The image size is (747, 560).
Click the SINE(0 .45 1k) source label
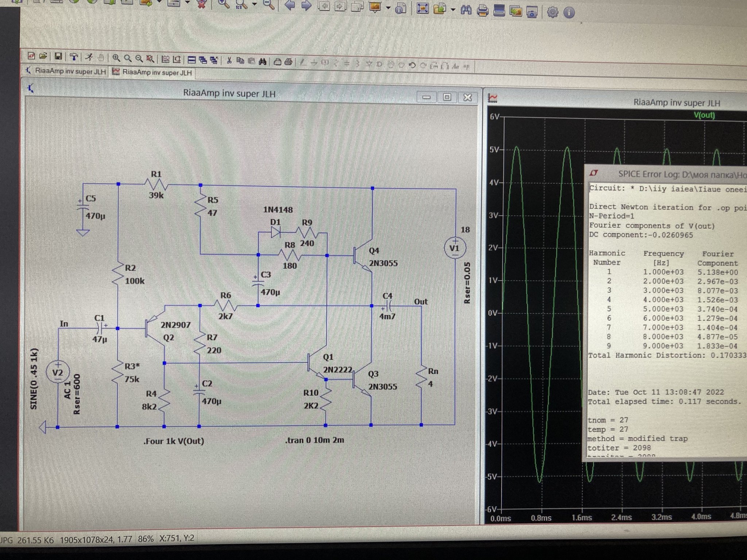click(x=34, y=379)
